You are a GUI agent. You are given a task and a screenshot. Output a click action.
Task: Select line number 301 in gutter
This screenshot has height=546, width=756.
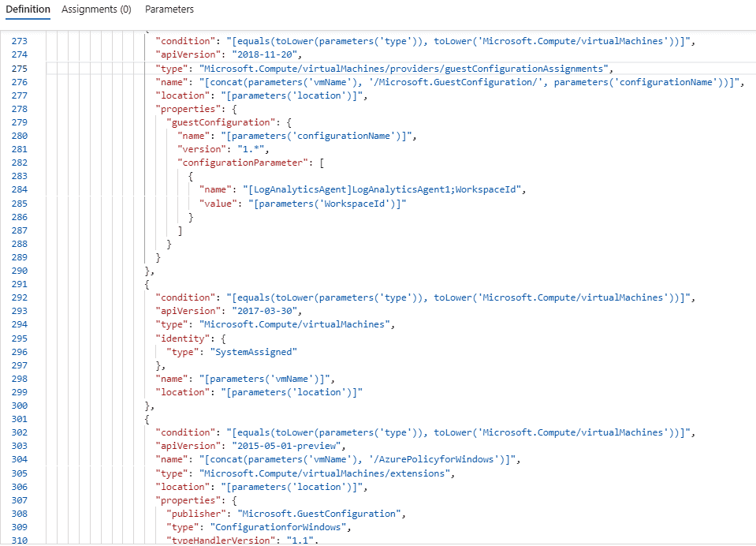click(x=20, y=419)
